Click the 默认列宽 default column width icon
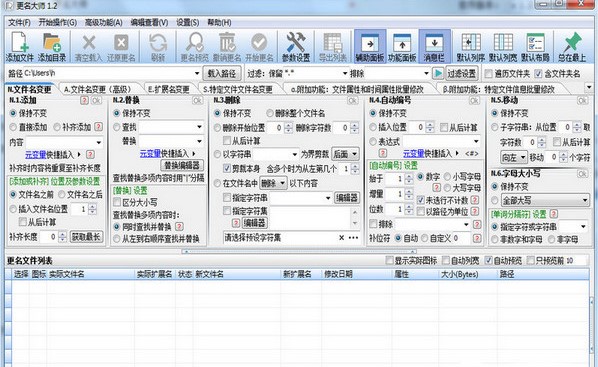The width and height of the screenshot is (598, 367). click(x=503, y=47)
